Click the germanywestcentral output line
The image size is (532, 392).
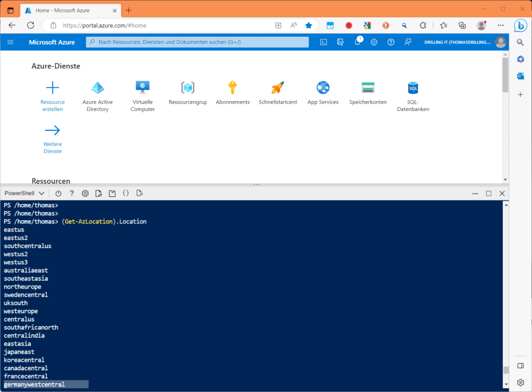point(34,384)
